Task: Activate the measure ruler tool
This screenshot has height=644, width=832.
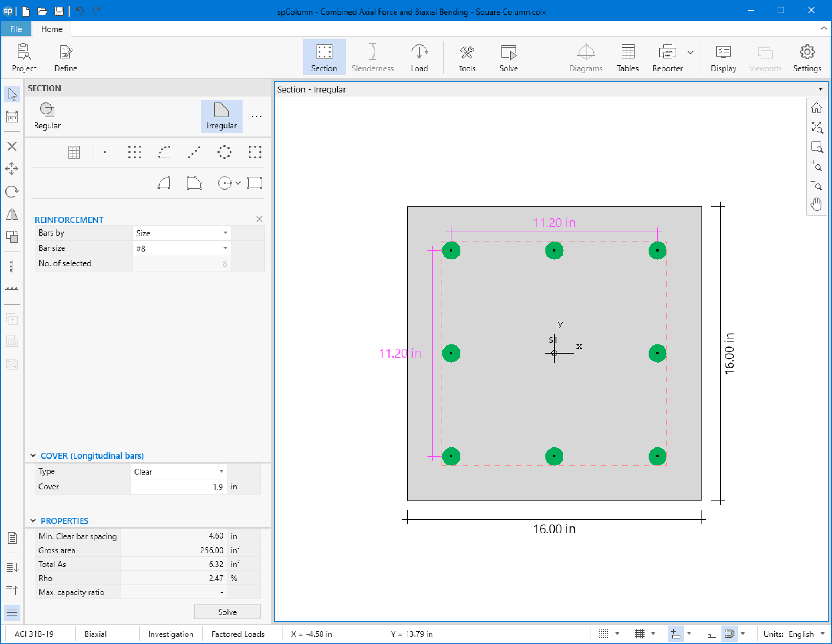Action: tap(12, 117)
